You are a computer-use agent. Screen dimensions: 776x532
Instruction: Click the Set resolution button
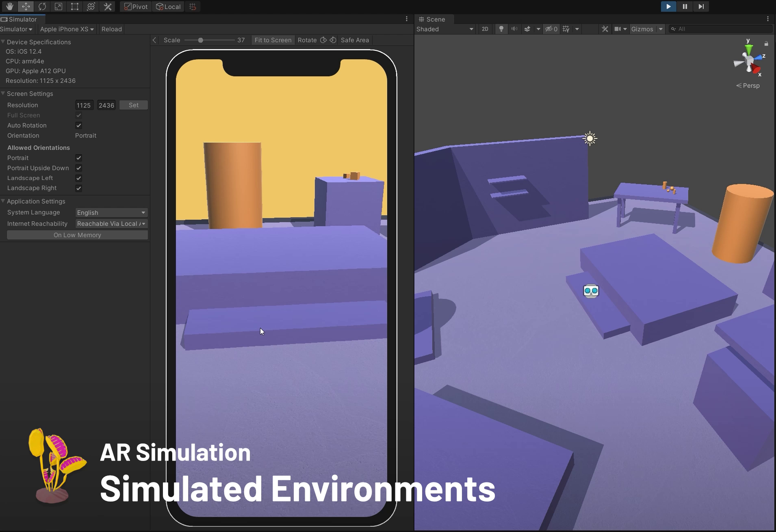134,105
